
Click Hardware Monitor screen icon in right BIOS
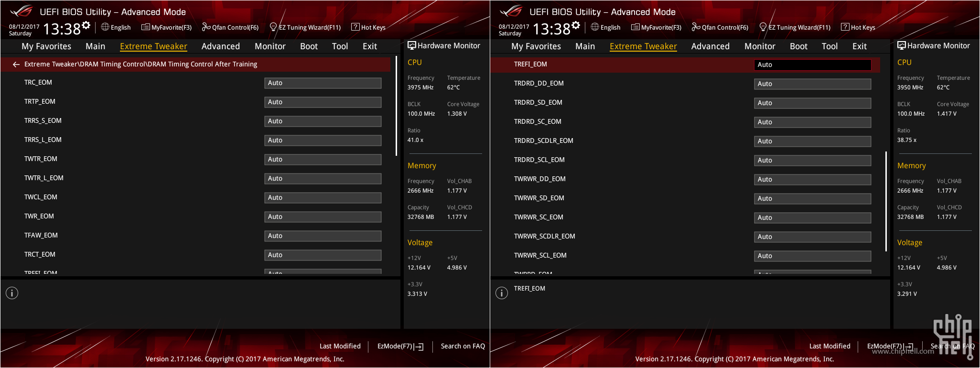tap(902, 45)
